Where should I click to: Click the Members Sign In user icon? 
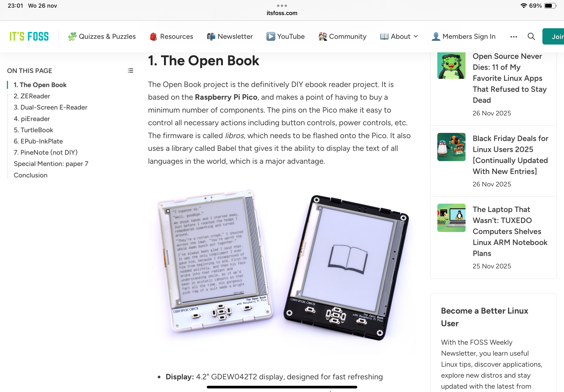coord(436,36)
